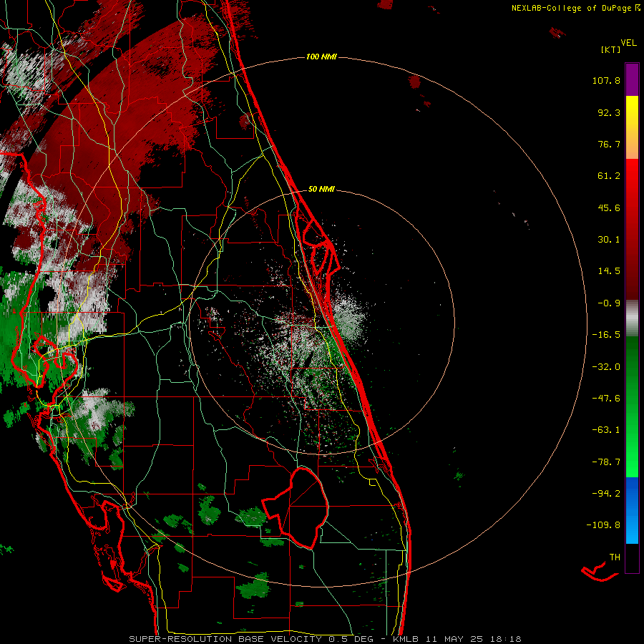
Task: Click the NEXLAB-College of DuPage watermark text
Action: pos(575,8)
